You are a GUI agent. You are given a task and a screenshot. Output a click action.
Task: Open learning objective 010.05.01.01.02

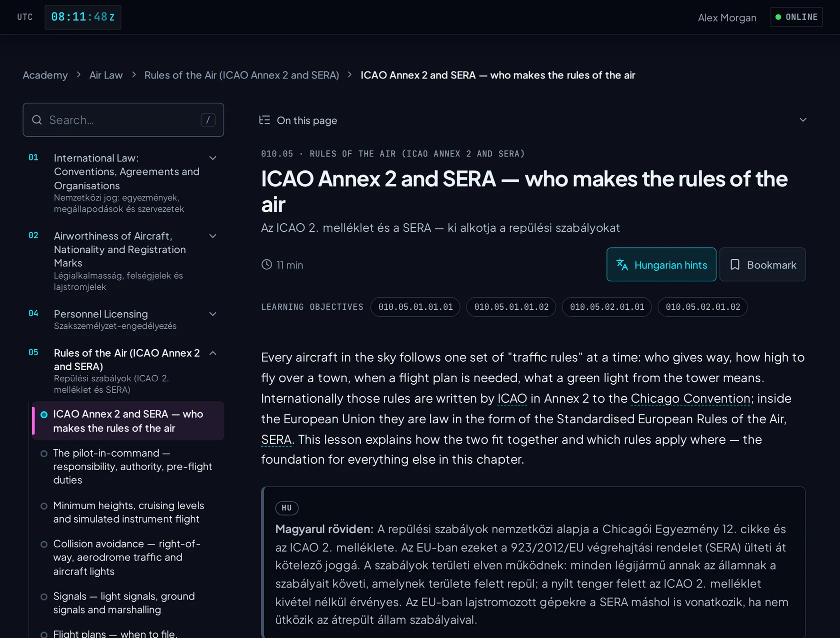(511, 307)
